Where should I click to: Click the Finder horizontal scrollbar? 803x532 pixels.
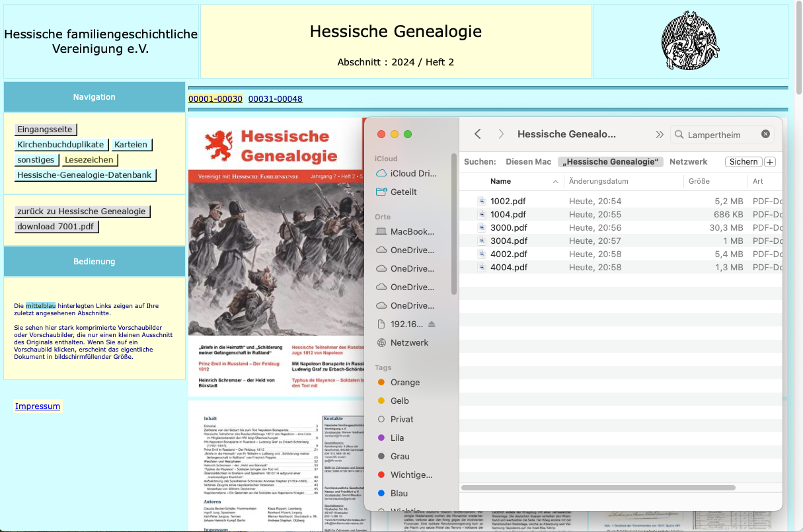598,488
